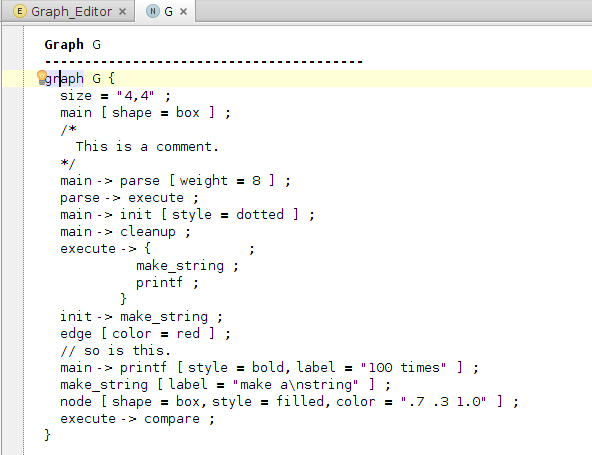
Task: Click the dotted style value
Action: 260,214
